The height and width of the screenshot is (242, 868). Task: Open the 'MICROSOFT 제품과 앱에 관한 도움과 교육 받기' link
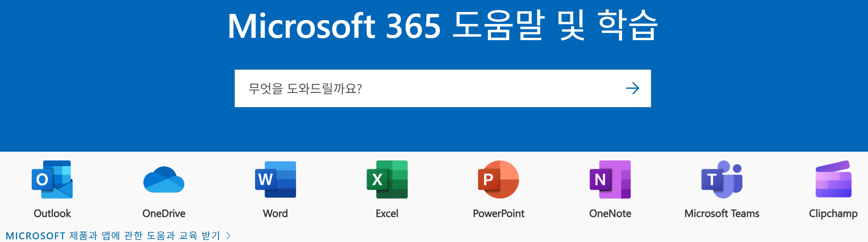tap(113, 235)
